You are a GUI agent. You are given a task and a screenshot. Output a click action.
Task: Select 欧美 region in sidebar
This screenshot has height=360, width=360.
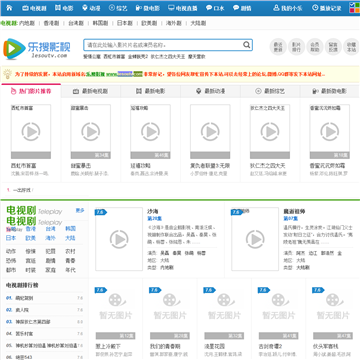click(x=31, y=238)
